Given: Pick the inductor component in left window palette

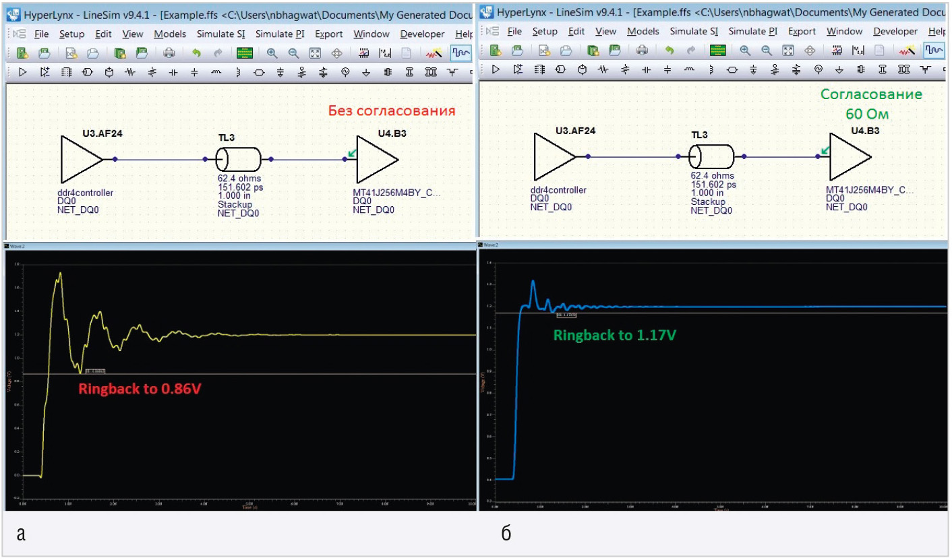Looking at the screenshot, I should pos(216,71).
